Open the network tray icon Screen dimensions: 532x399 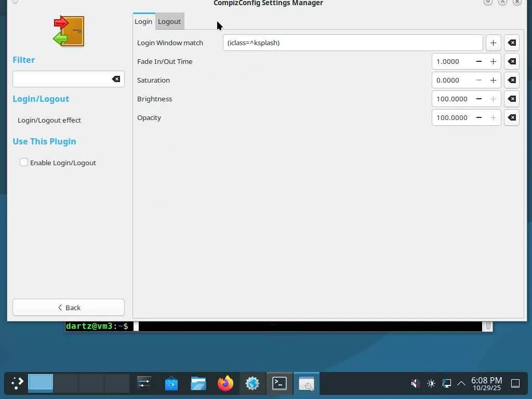[x=447, y=383]
